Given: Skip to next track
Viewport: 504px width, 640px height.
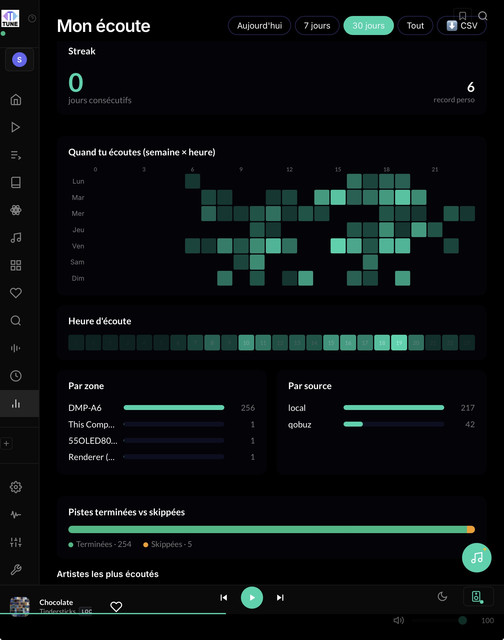Looking at the screenshot, I should click(x=280, y=598).
